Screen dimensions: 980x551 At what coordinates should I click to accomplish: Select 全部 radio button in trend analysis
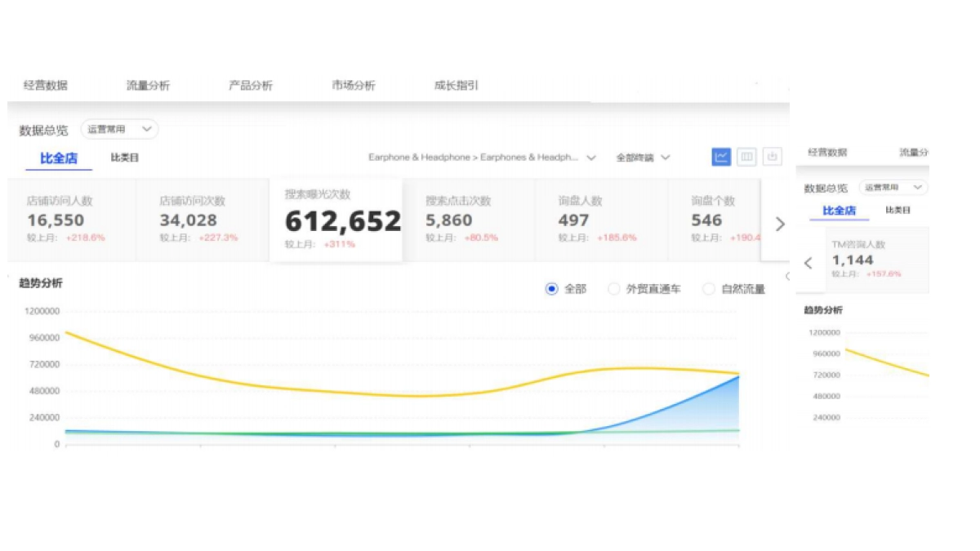pos(552,289)
